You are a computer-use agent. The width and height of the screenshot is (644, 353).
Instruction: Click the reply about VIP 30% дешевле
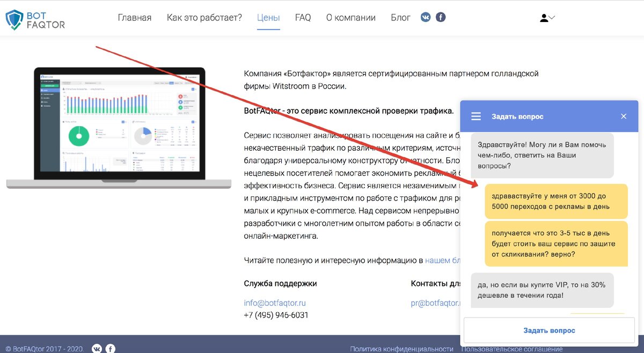tap(543, 290)
